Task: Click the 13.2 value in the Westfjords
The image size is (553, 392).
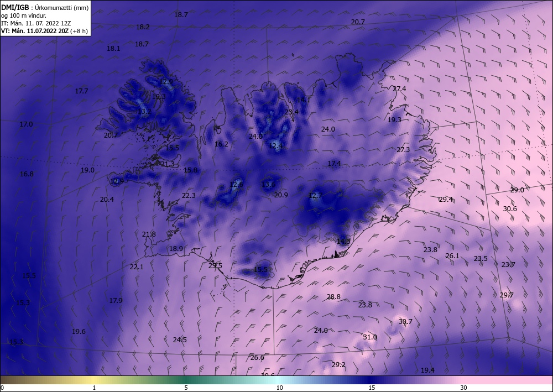Action: pyautogui.click(x=144, y=112)
